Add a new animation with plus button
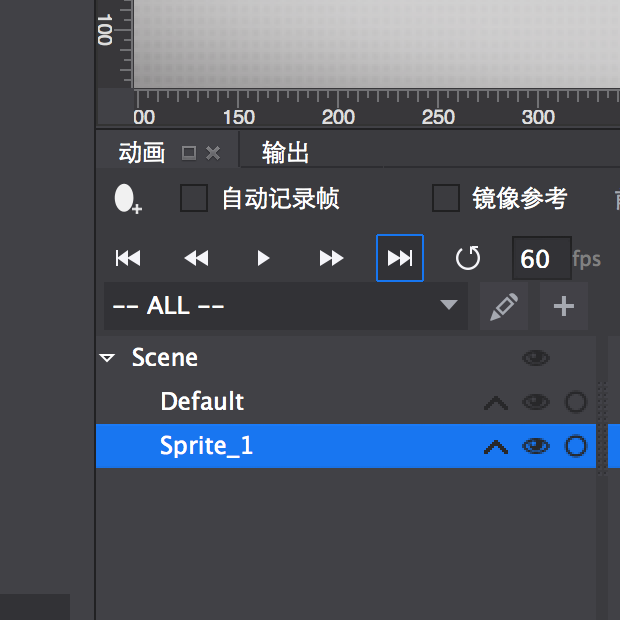 (x=564, y=306)
